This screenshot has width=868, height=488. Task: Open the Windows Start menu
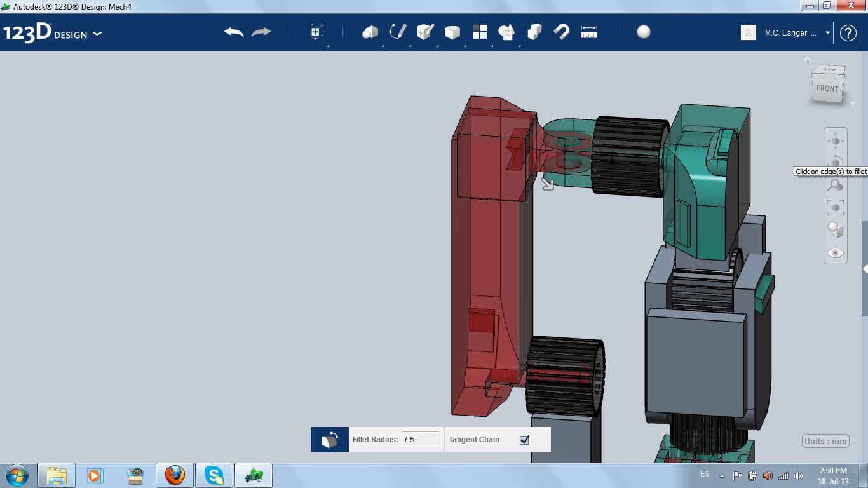coord(16,475)
